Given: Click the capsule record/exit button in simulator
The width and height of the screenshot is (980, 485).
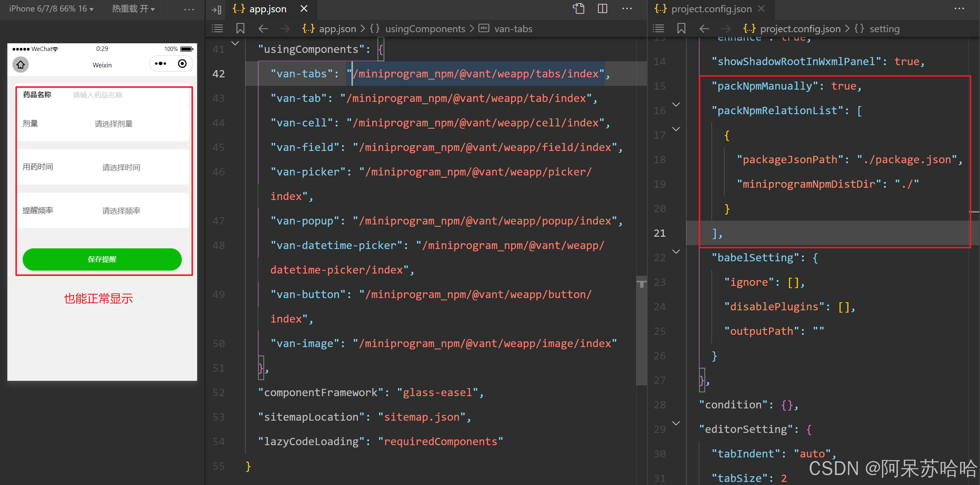Looking at the screenshot, I should tap(182, 64).
